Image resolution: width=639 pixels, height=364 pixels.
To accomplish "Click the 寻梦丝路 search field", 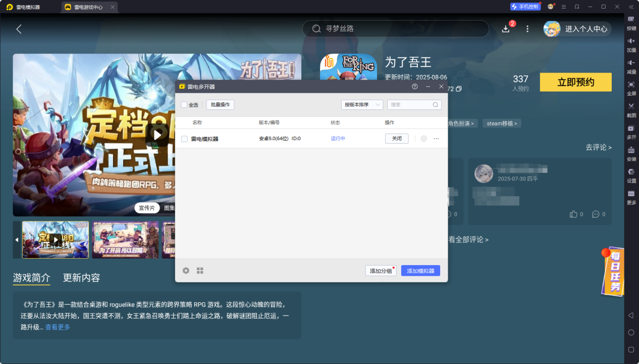I will click(396, 29).
